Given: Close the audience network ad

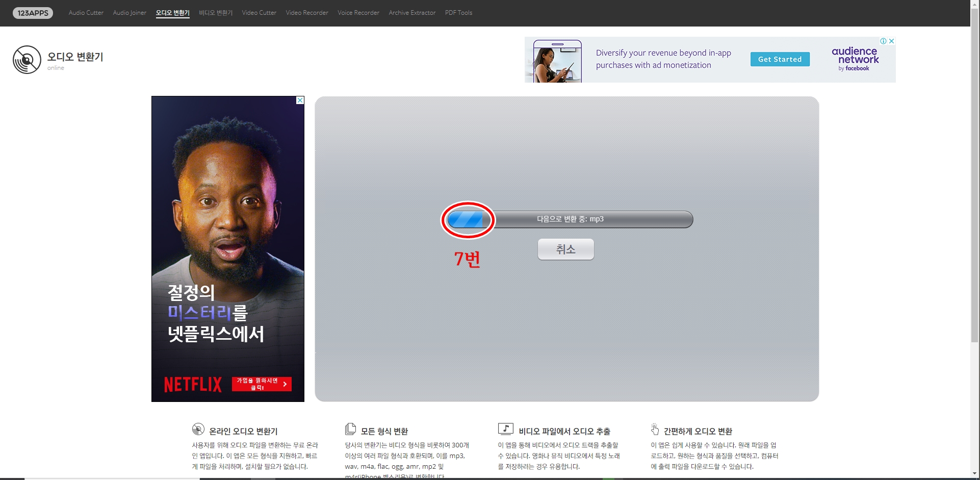Looking at the screenshot, I should (x=891, y=41).
